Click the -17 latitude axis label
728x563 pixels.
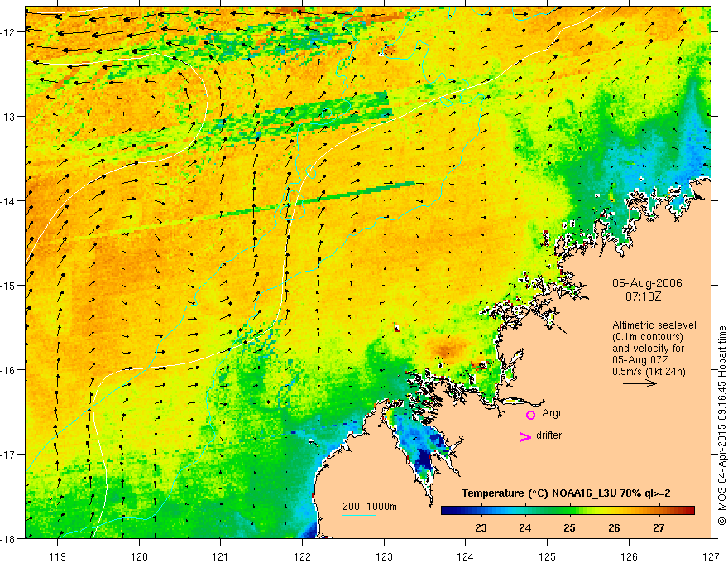click(x=9, y=454)
